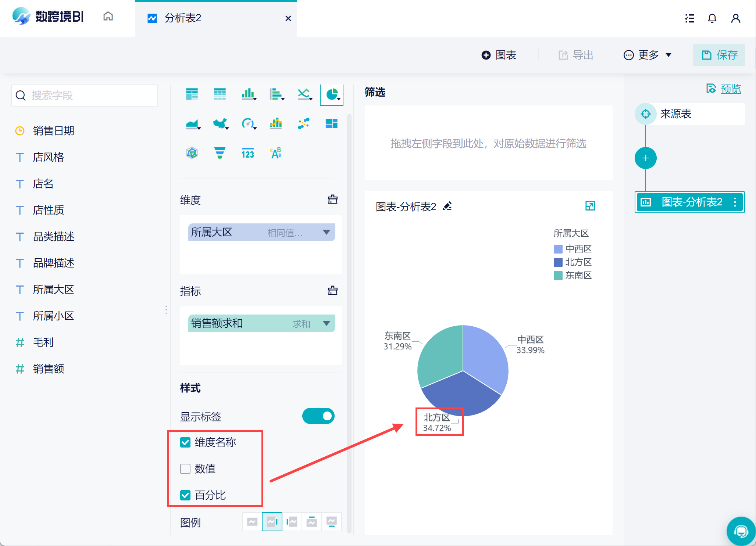The image size is (756, 546).
Task: Turn off the 显示标签 switch
Action: coord(318,416)
